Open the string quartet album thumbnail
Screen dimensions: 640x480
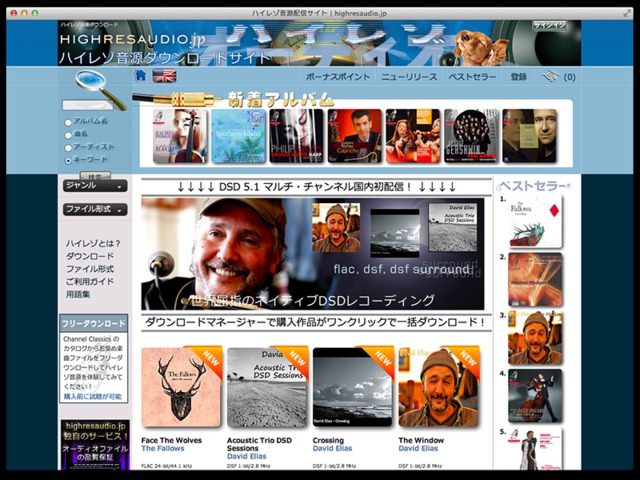click(x=413, y=136)
